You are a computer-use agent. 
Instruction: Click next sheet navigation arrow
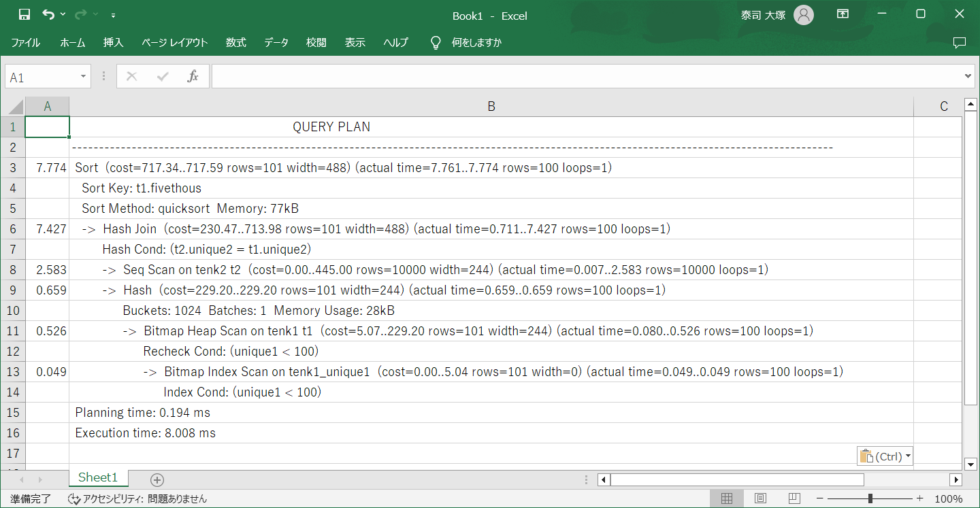(40, 480)
